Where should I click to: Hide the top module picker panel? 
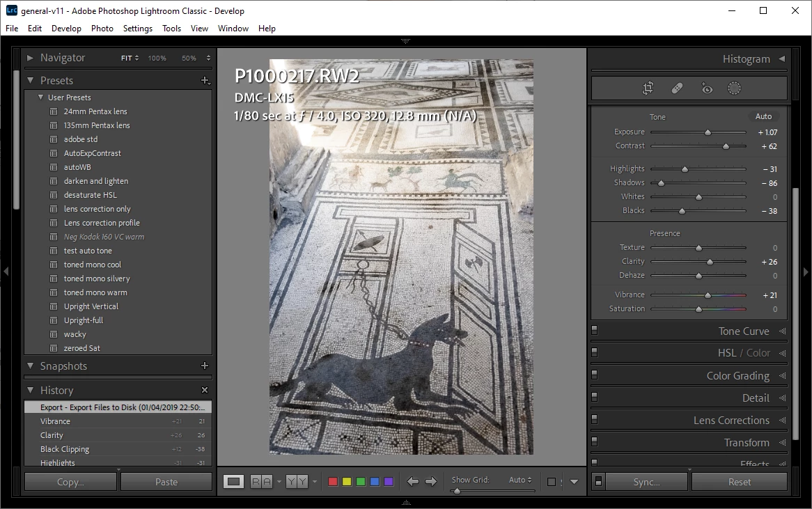click(x=405, y=40)
